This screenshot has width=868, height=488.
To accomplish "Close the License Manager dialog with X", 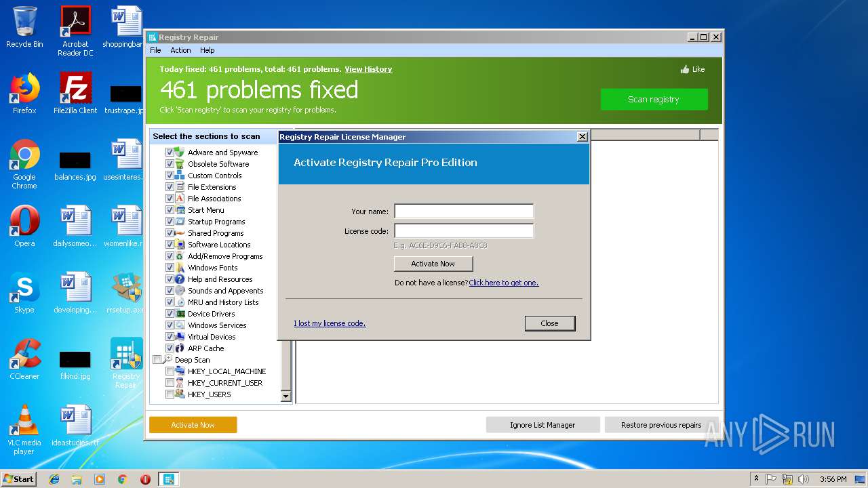I will 582,136.
